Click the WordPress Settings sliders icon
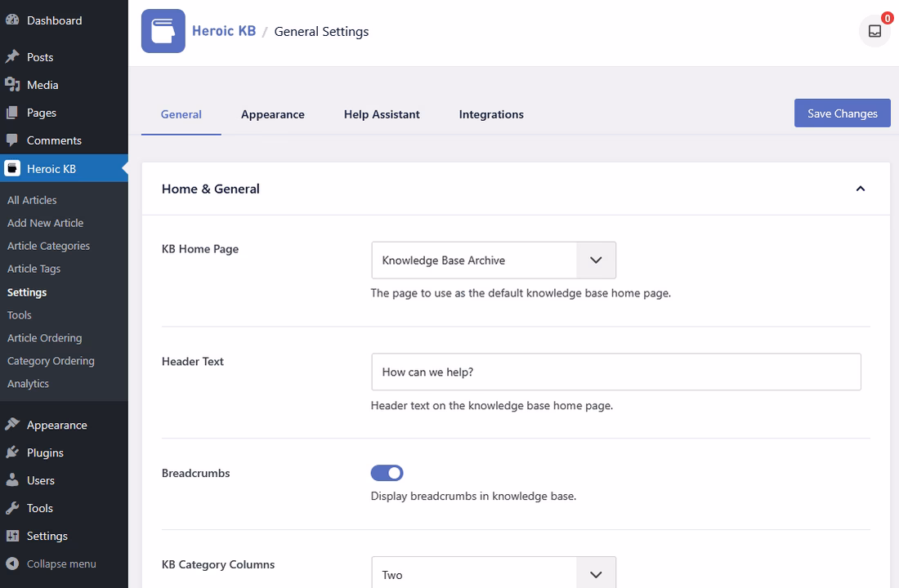The height and width of the screenshot is (588, 899). pos(12,536)
